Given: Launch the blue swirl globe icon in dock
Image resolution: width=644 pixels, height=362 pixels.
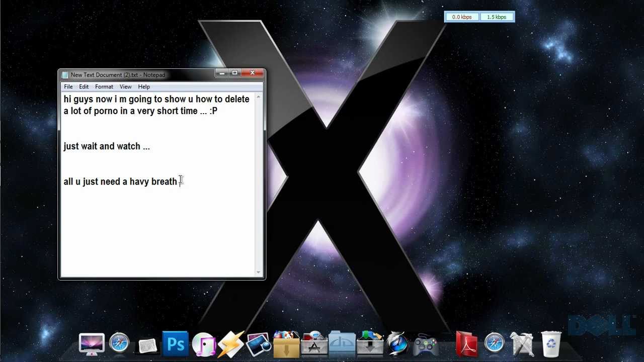Looking at the screenshot, I should tap(397, 345).
